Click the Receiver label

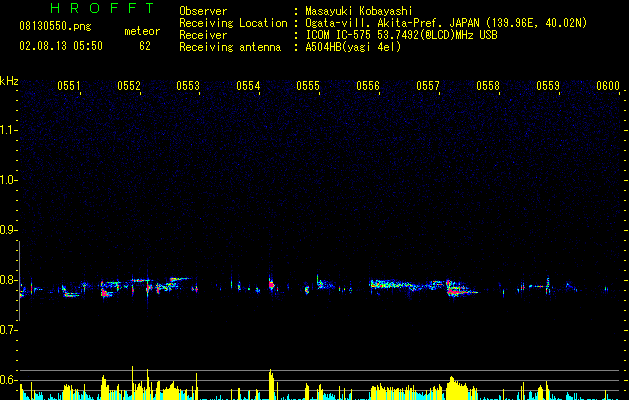(x=203, y=35)
